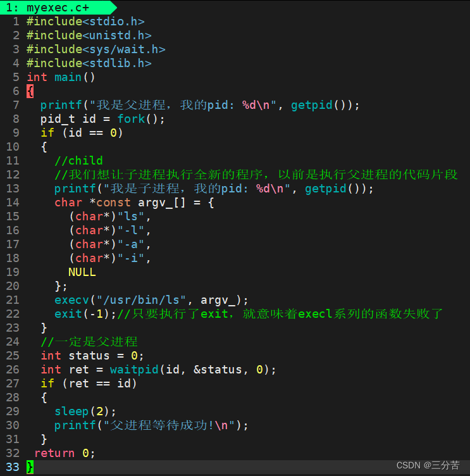
Task: Click the closing brace on line 33
Action: 30,467
